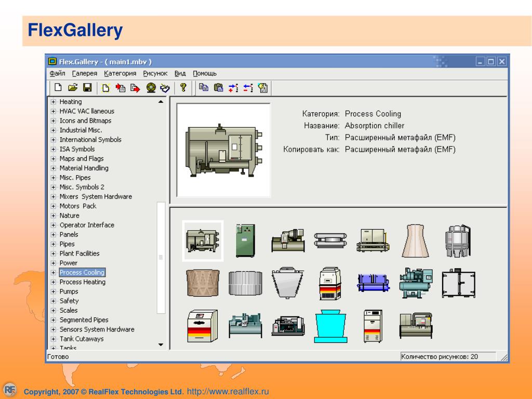
Task: Select the grey ribbed cylinder tower thumbnail
Action: click(245, 283)
